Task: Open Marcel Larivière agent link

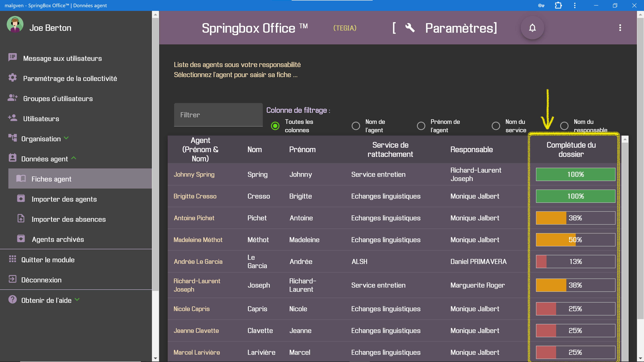Action: (x=197, y=352)
